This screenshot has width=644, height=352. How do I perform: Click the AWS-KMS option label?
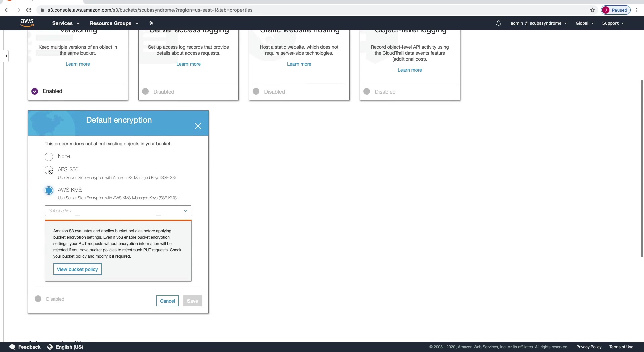(x=70, y=190)
